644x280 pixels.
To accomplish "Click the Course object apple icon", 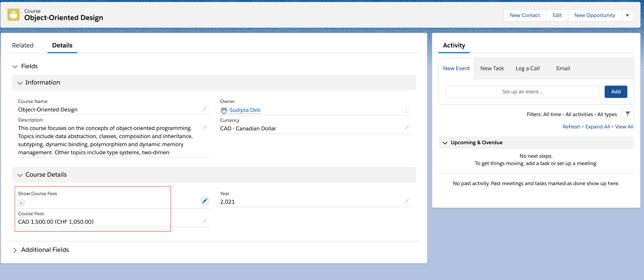I will coord(13,15).
